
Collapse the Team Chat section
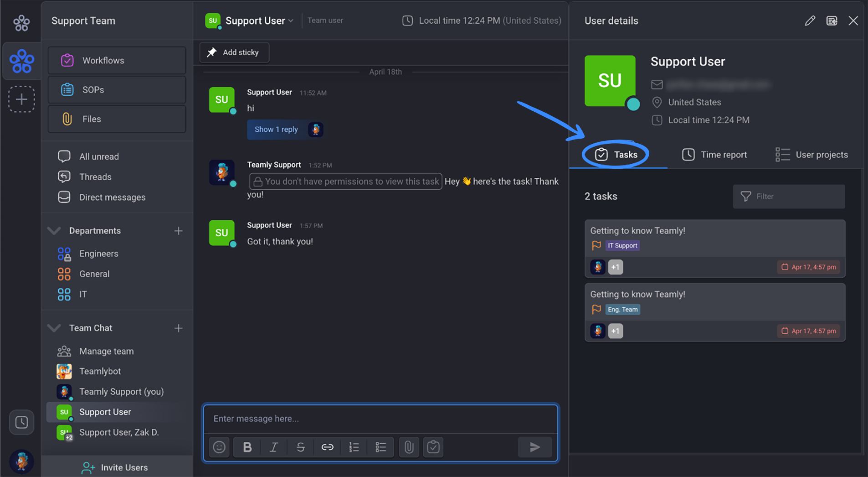(54, 328)
